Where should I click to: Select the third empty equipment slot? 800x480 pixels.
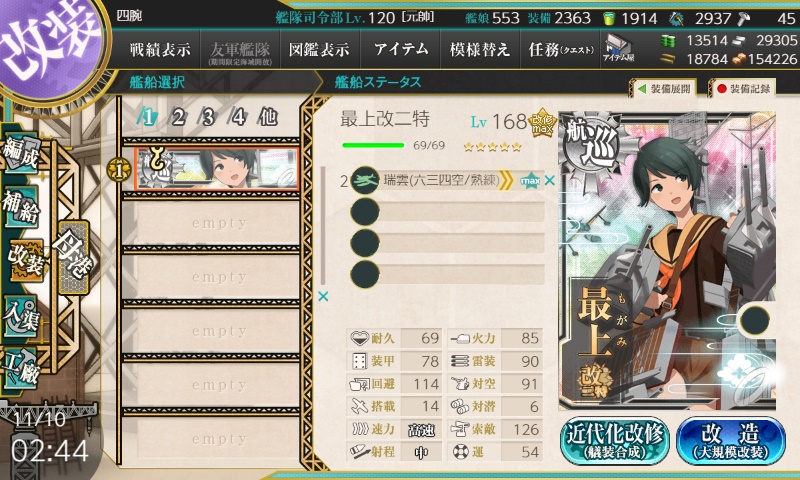447,274
